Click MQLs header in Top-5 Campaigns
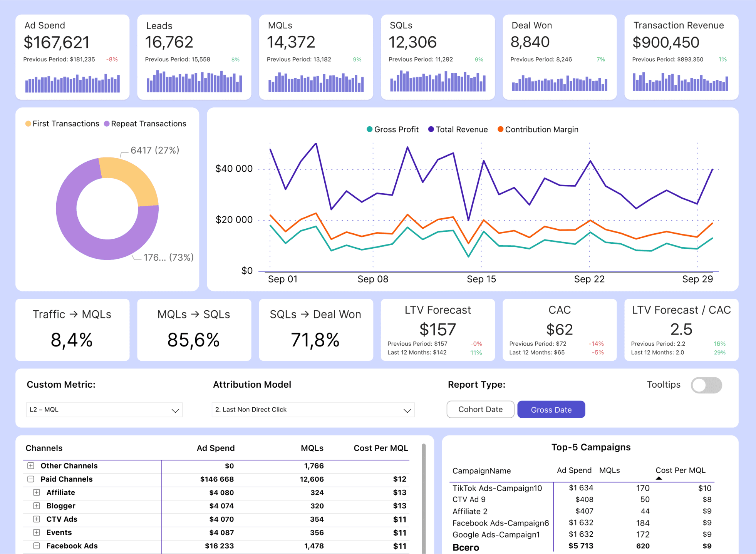 click(x=609, y=470)
